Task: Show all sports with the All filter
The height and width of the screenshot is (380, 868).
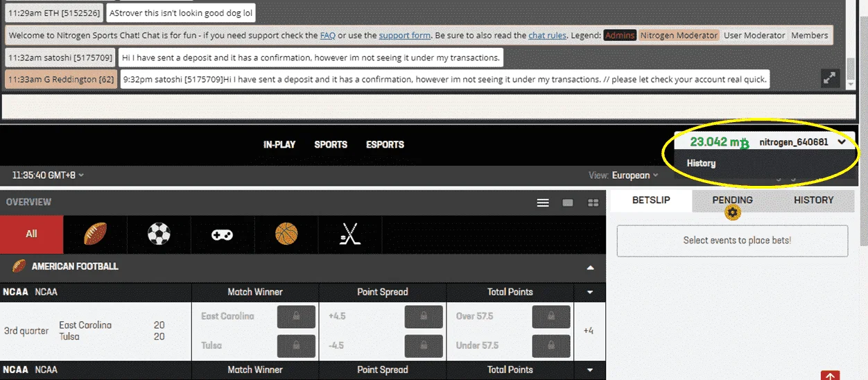Action: [31, 234]
